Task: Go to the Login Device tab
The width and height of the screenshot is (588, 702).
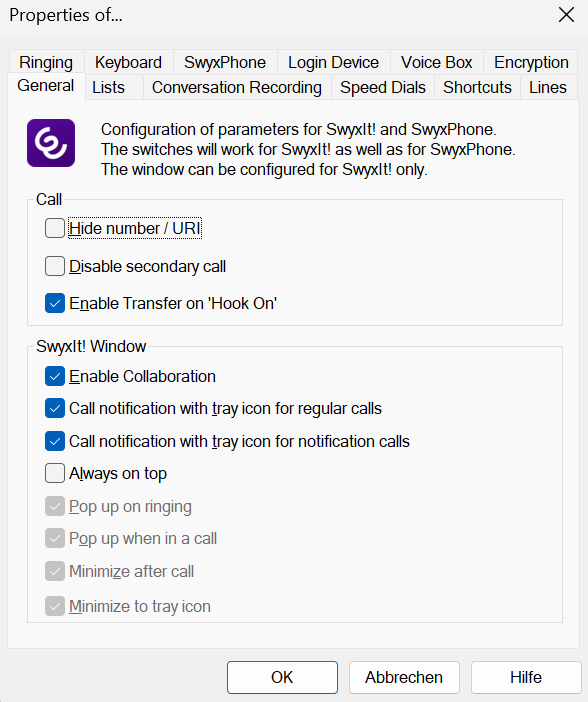Action: tap(333, 62)
